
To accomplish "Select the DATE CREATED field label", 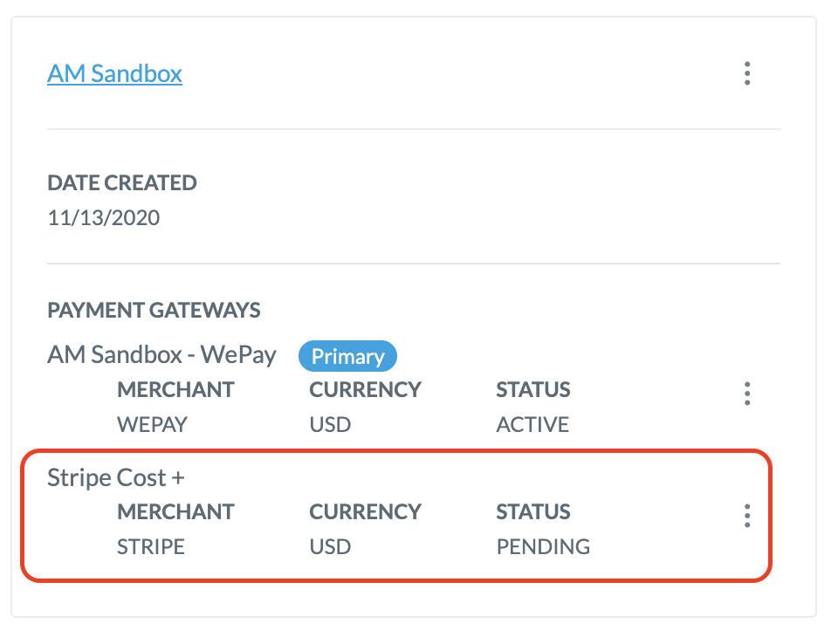I will pos(121,183).
